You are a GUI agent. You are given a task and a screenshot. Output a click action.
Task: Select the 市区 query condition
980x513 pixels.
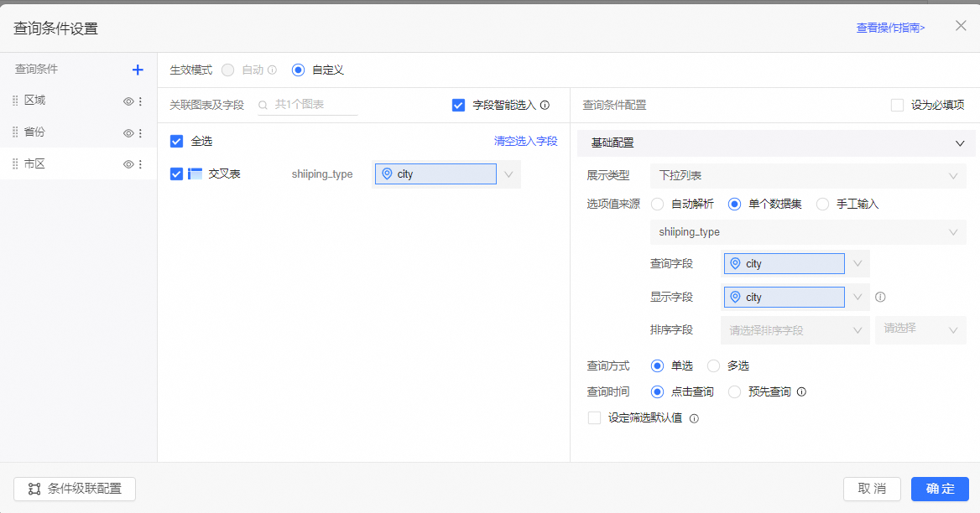coord(35,164)
